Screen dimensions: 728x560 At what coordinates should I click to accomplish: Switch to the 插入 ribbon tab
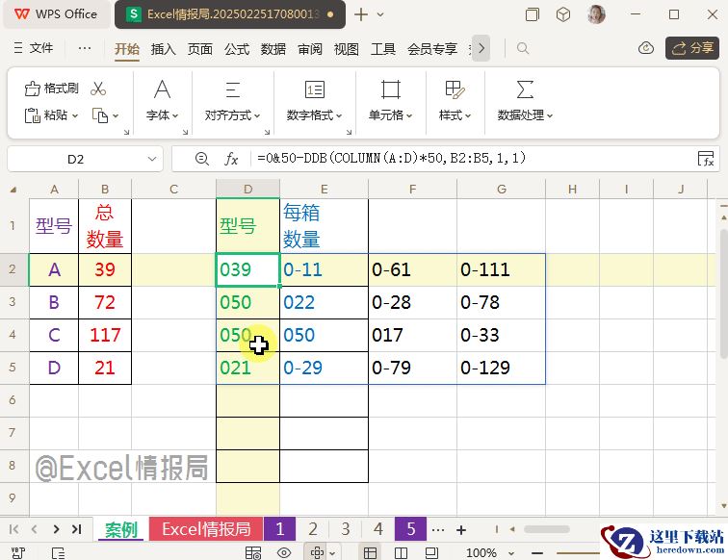click(x=164, y=49)
